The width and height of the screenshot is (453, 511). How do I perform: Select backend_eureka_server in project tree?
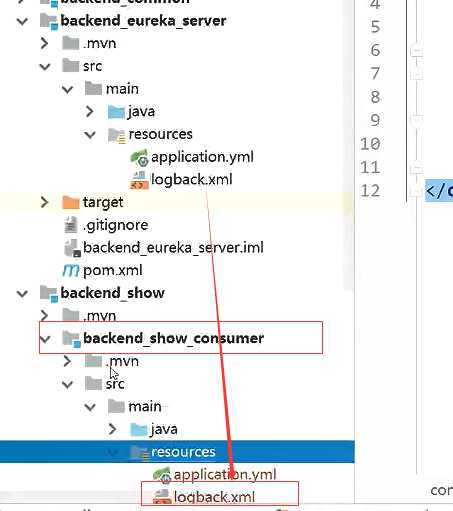click(143, 21)
